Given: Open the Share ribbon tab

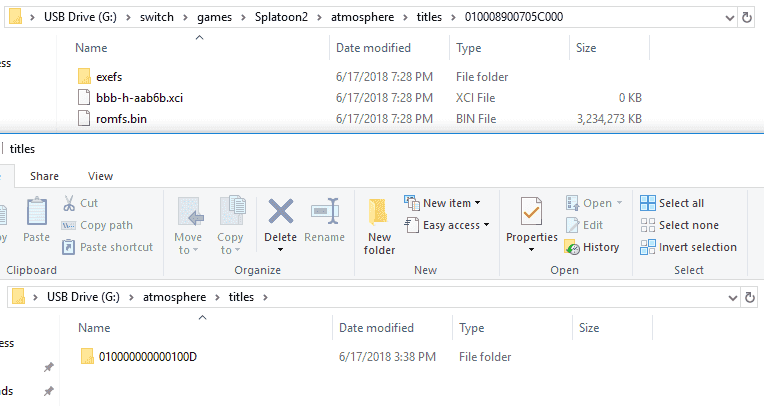Looking at the screenshot, I should pyautogui.click(x=44, y=176).
